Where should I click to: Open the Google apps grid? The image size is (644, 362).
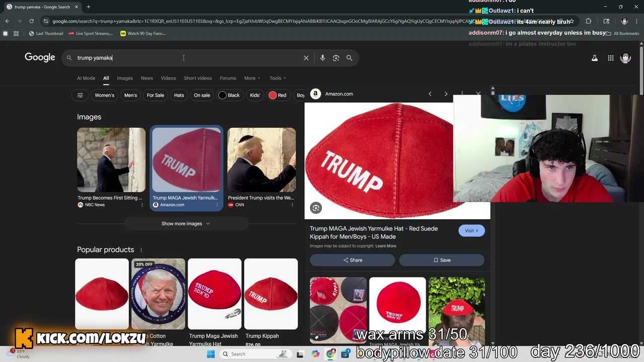tap(610, 58)
